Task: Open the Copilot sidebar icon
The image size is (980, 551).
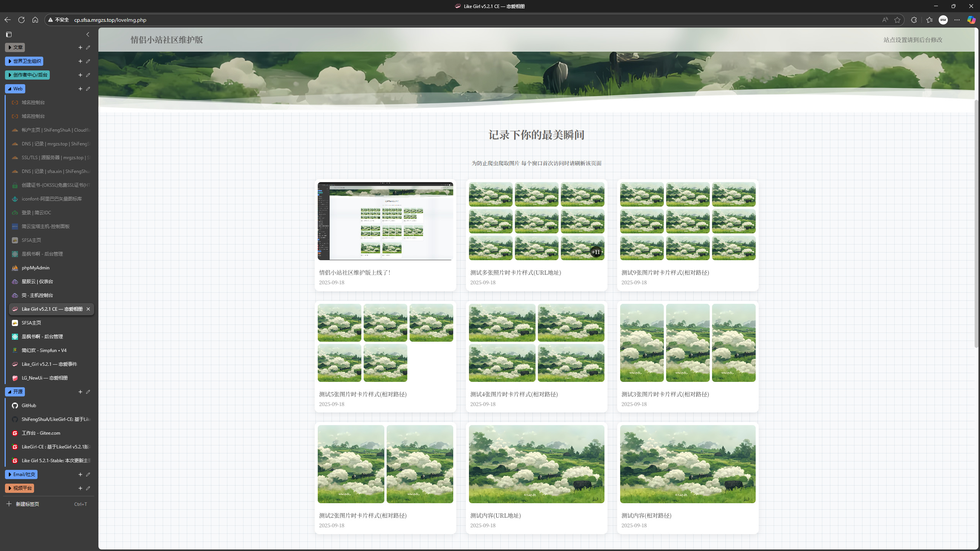Action: tap(971, 20)
